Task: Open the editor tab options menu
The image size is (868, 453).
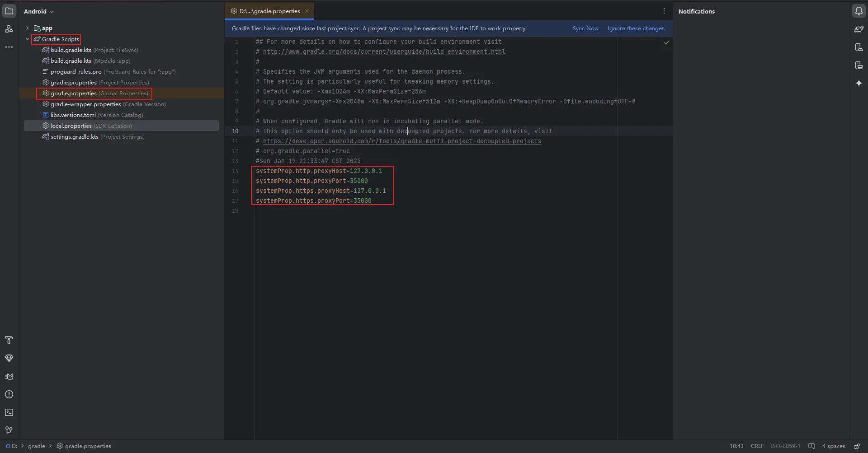Action: point(664,11)
